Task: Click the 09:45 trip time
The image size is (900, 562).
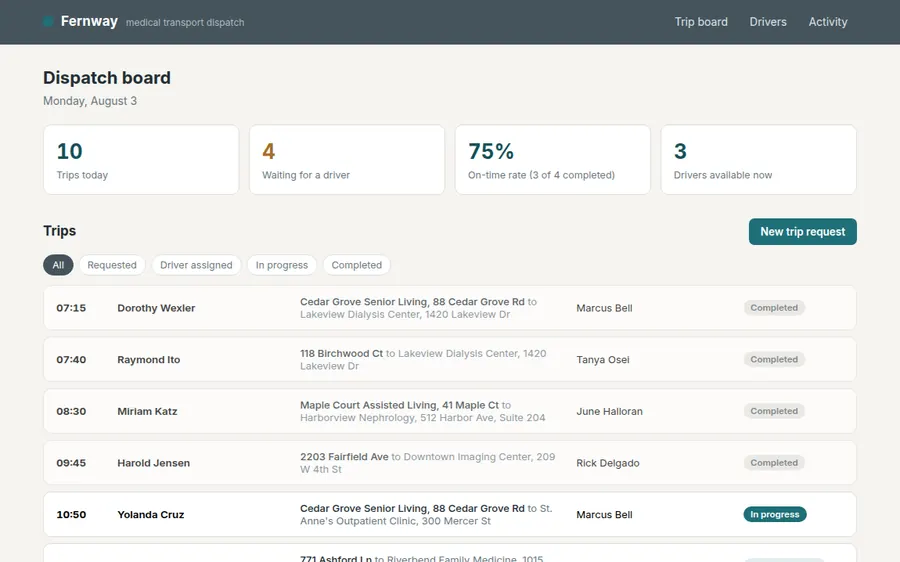Action: (71, 463)
